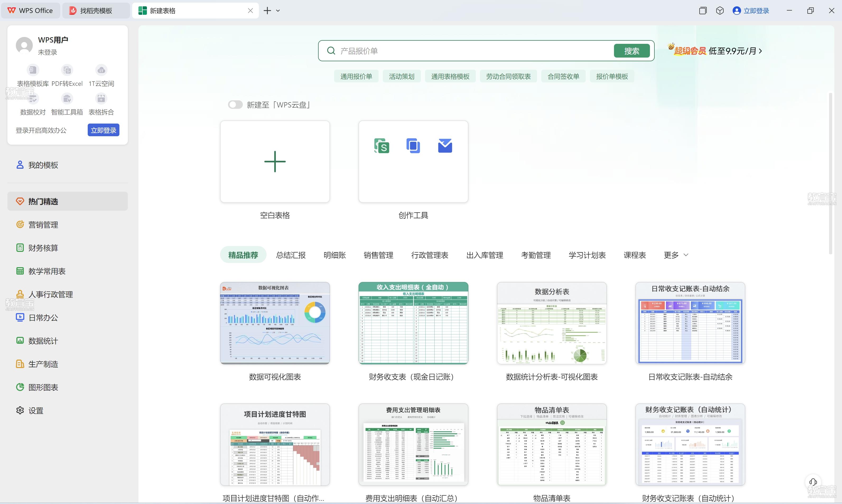The width and height of the screenshot is (842, 504).
Task: Close the 新建表格 tab
Action: click(x=250, y=11)
